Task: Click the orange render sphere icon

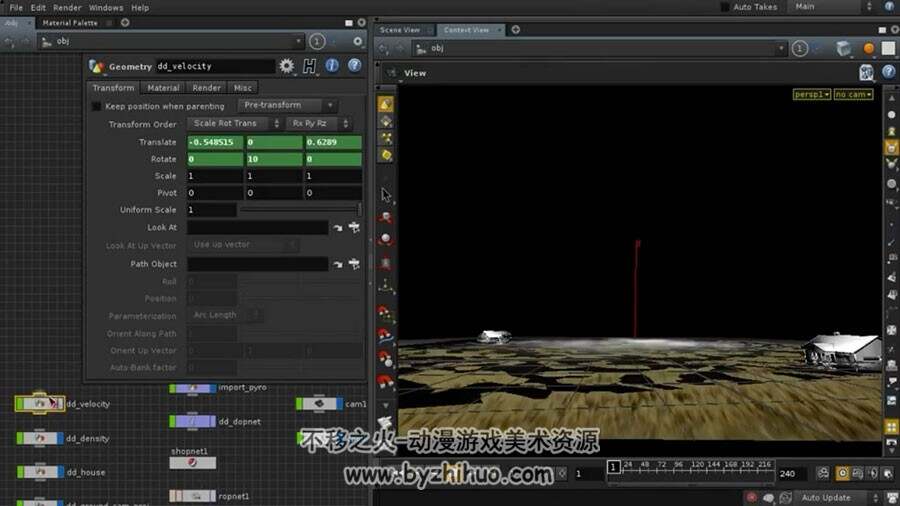Action: (x=868, y=49)
